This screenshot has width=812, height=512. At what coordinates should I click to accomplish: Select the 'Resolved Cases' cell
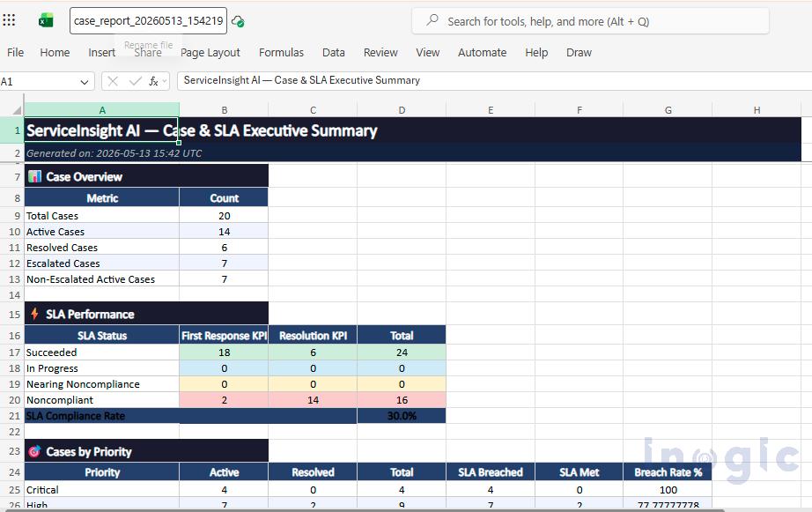coord(102,248)
